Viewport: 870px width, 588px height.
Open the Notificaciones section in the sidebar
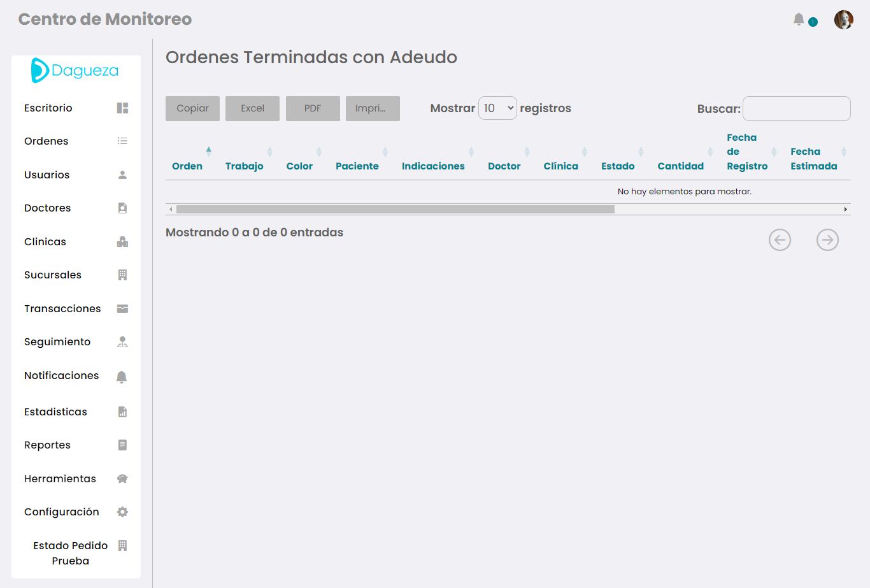coord(61,375)
